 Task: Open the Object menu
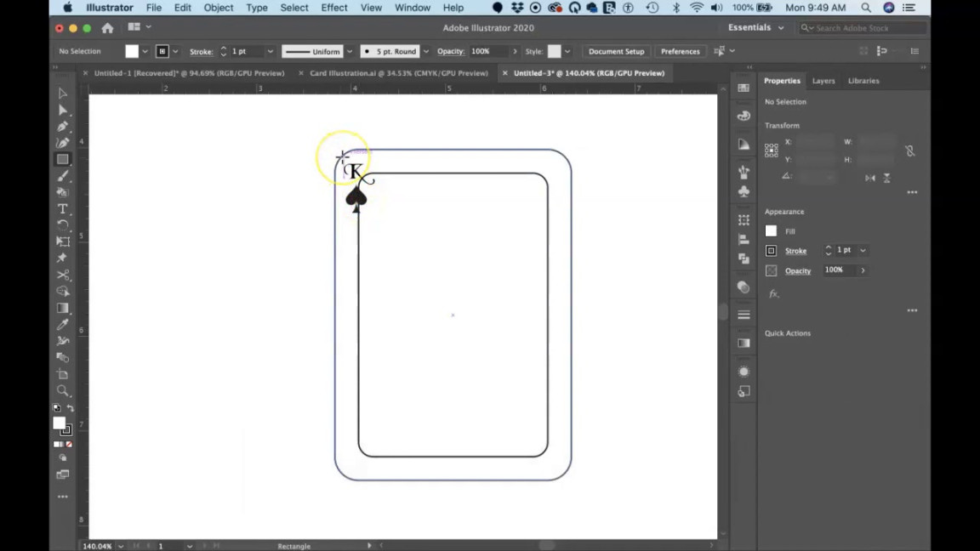pos(218,8)
